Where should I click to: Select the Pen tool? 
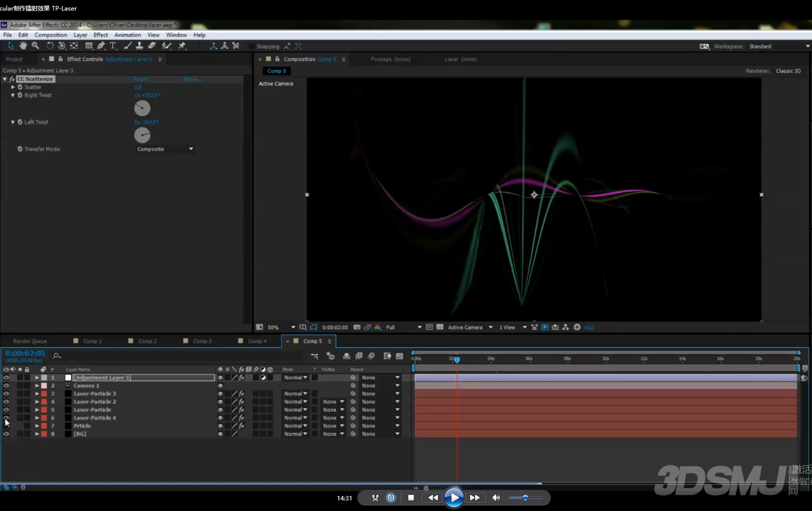[x=101, y=46]
